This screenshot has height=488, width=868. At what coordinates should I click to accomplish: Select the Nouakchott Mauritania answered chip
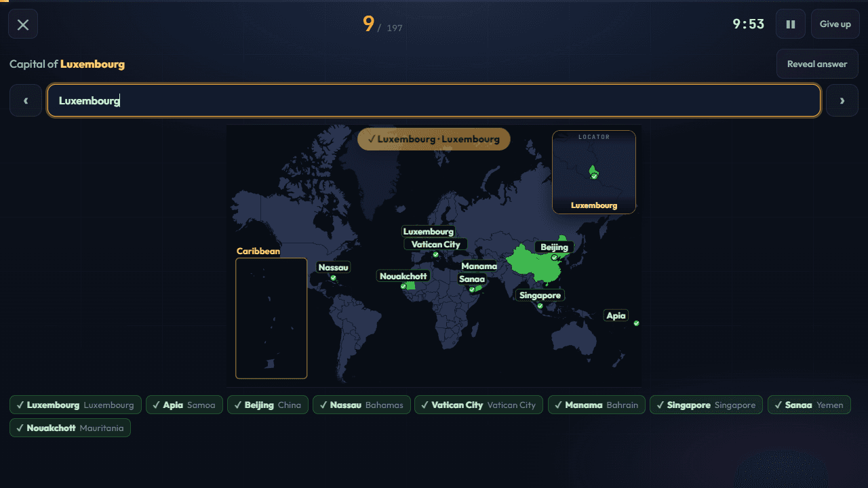click(70, 428)
